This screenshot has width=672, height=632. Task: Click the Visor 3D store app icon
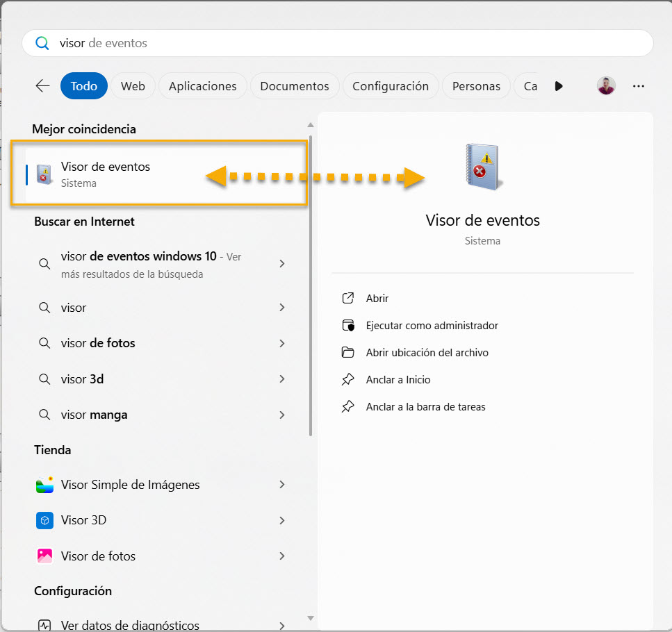point(44,520)
